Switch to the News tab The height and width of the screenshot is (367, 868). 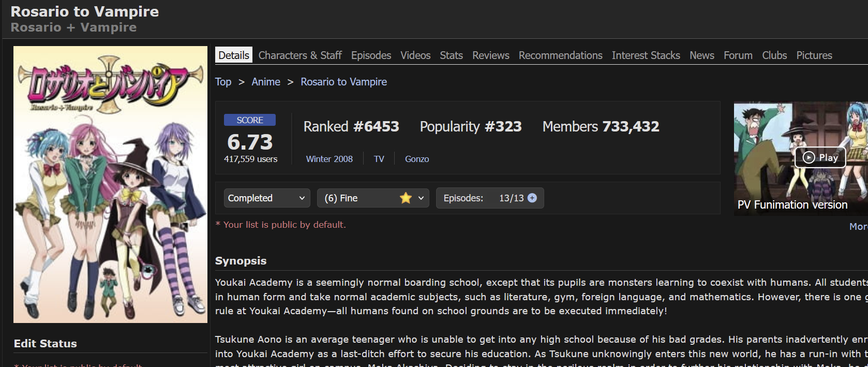coord(701,55)
